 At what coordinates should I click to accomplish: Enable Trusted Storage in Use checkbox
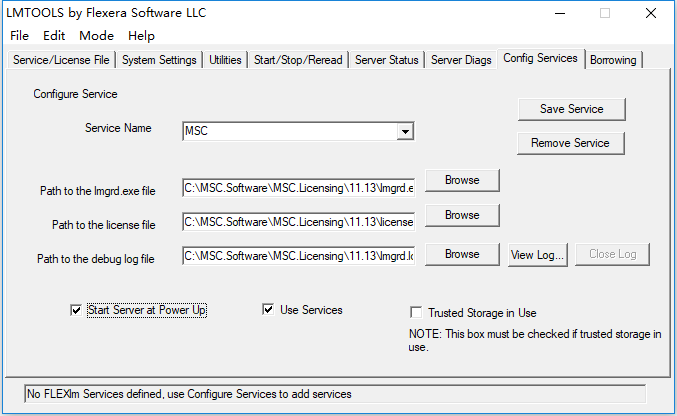click(x=416, y=312)
